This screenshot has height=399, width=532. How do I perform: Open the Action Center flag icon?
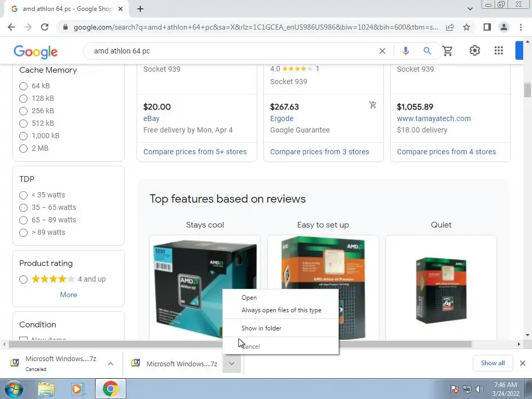[455, 389]
